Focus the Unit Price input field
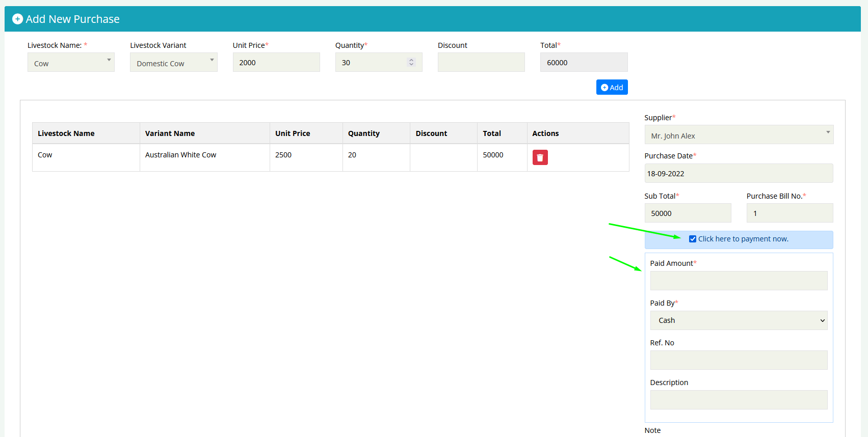Screen dimensions: 868x437 pyautogui.click(x=276, y=63)
